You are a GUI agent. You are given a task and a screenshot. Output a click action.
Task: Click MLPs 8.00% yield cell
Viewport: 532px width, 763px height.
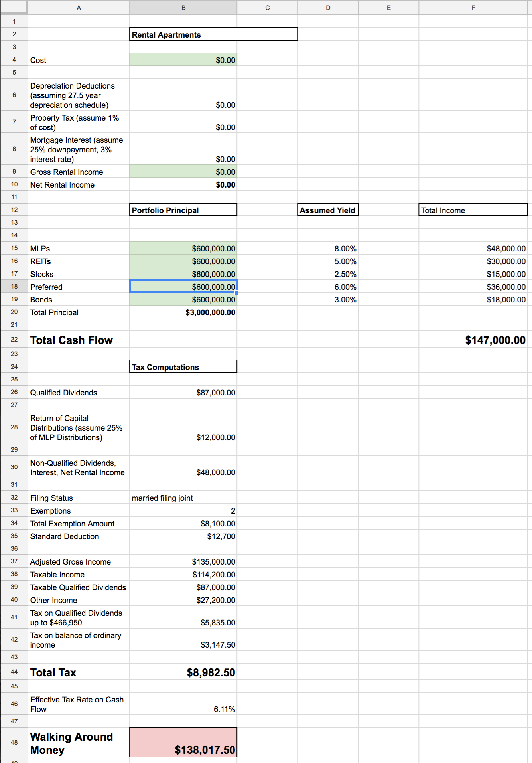pos(328,248)
